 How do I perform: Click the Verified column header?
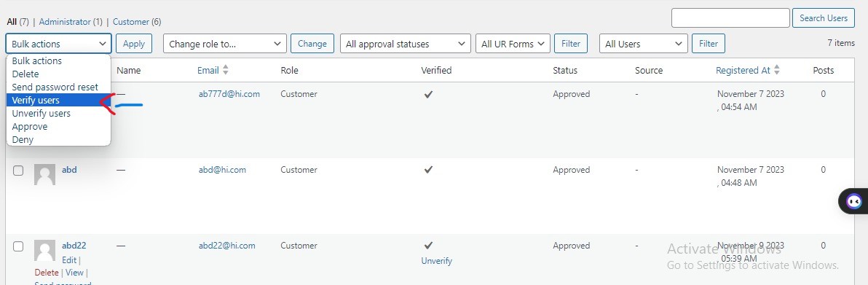(436, 71)
